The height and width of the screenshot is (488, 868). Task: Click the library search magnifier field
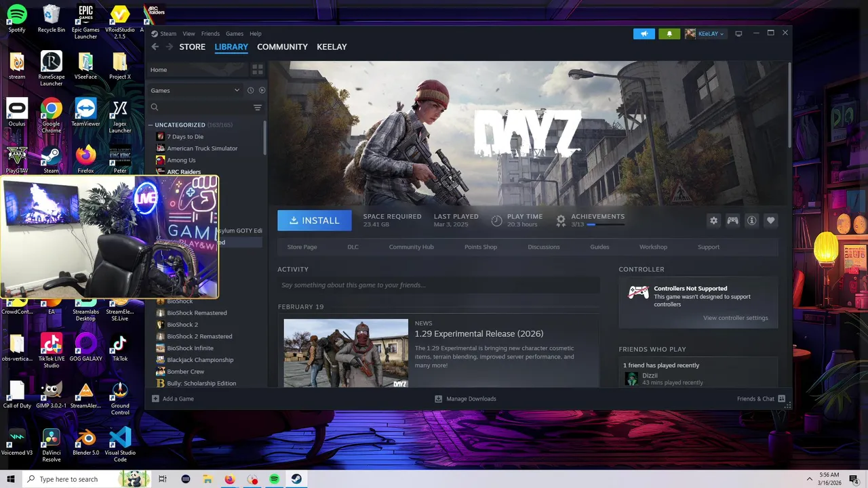point(200,107)
